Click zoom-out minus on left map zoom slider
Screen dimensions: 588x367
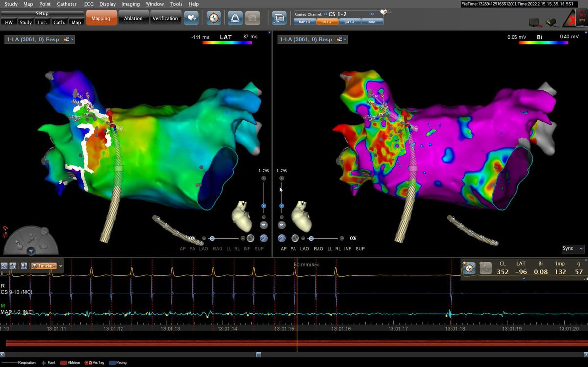click(264, 217)
